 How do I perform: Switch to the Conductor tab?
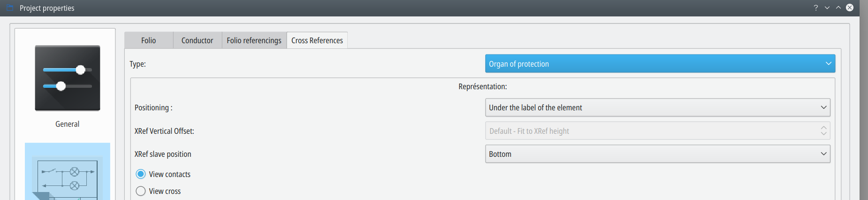tap(197, 40)
